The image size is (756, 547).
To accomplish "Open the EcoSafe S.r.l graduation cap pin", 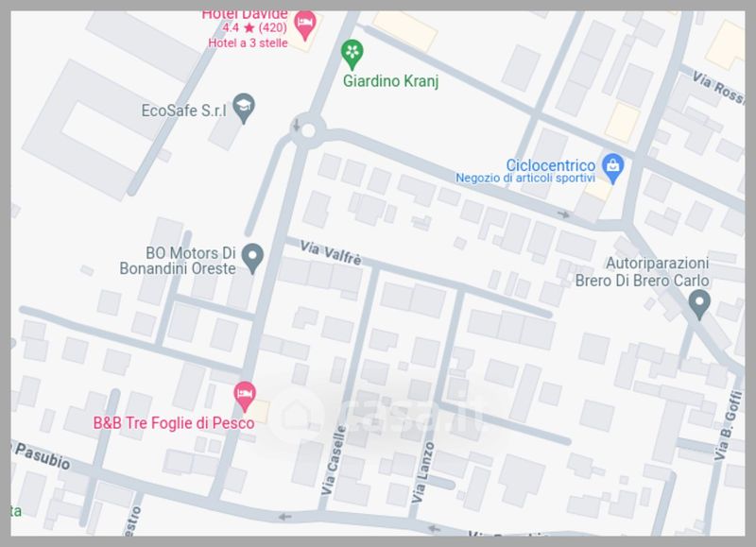I will [x=244, y=109].
